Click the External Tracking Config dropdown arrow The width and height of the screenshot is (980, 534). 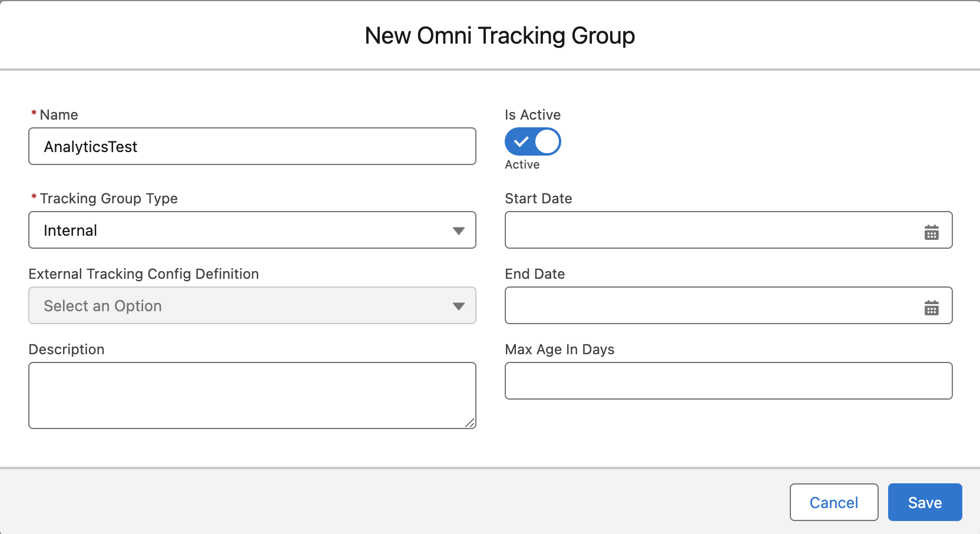[459, 306]
